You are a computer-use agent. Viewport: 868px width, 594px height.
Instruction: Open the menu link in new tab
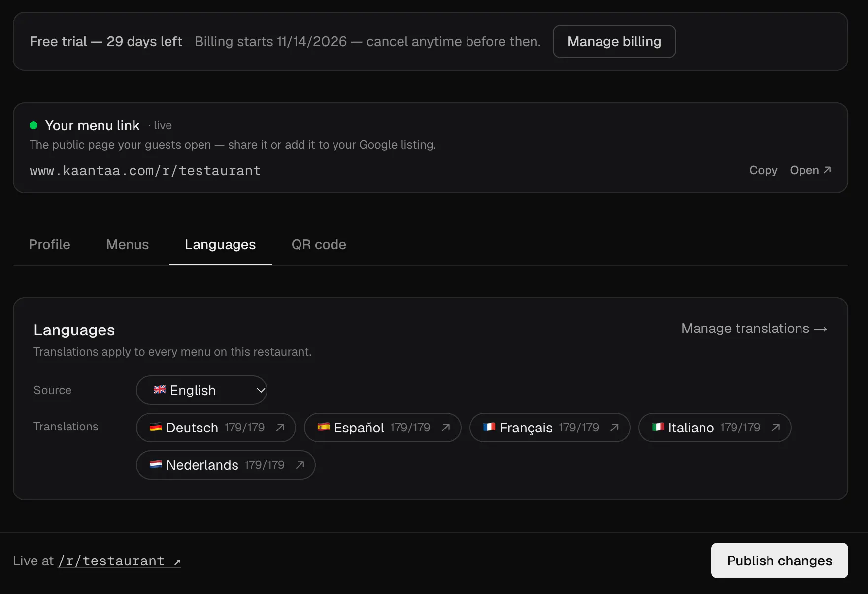[x=810, y=170]
